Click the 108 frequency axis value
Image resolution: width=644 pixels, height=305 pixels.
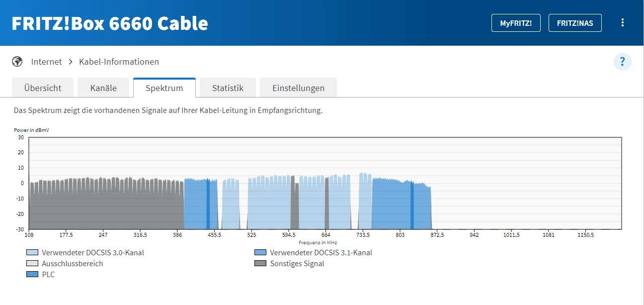click(x=29, y=235)
